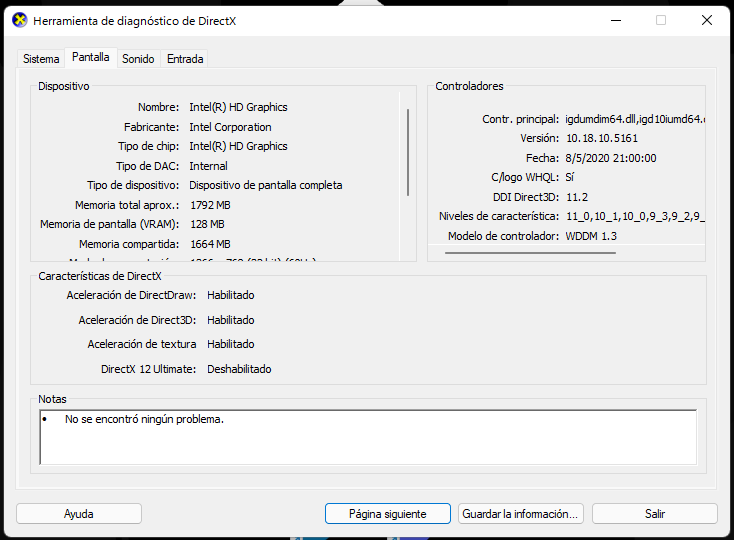Click 'Dispositivo de pantalla completa' value
The image size is (734, 540).
(x=265, y=185)
